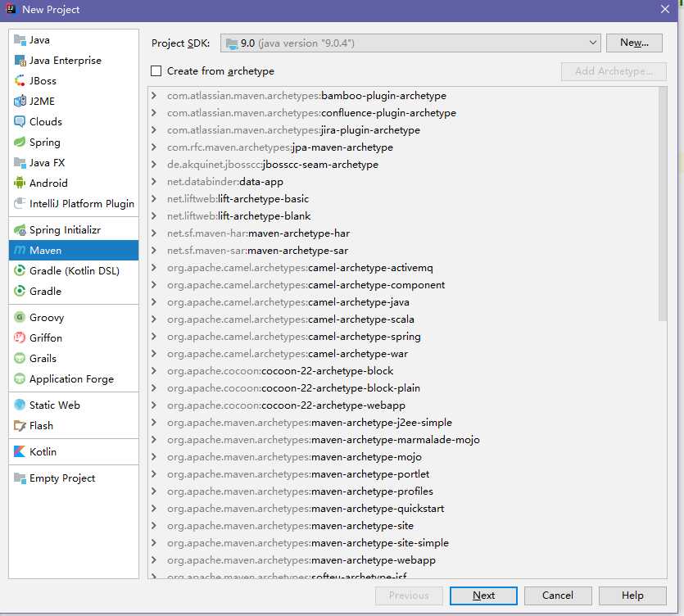Select cocoon-22-archetype-block row

pyautogui.click(x=404, y=371)
